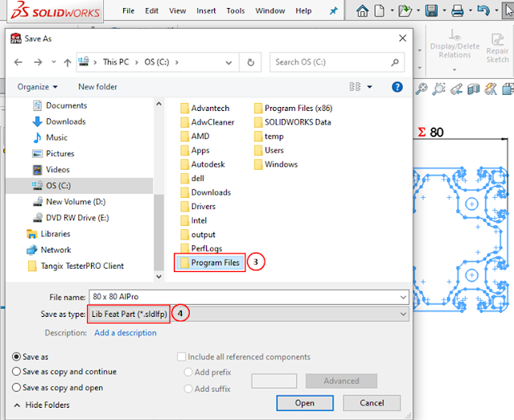Open the View menu

click(x=177, y=10)
